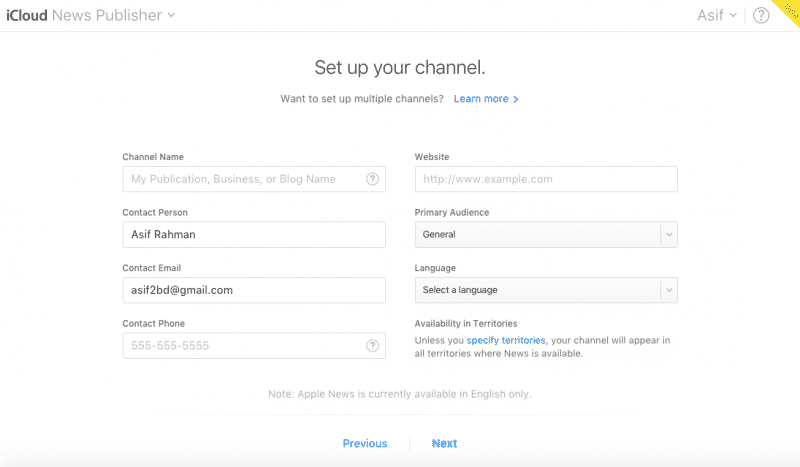This screenshot has height=467, width=800.
Task: Select the Contact Person field
Action: tap(253, 235)
